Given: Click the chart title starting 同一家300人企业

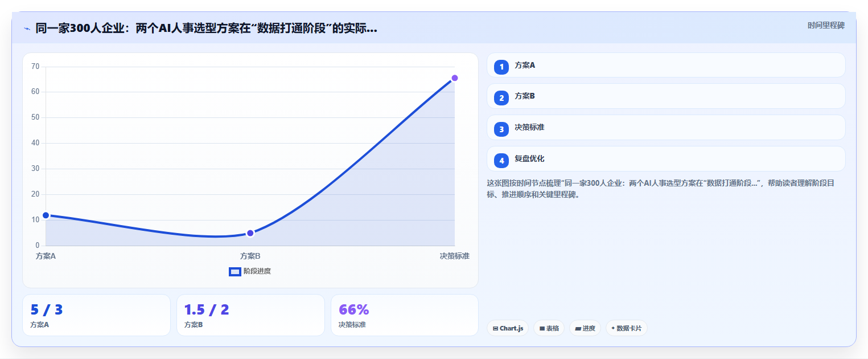Looking at the screenshot, I should (206, 28).
